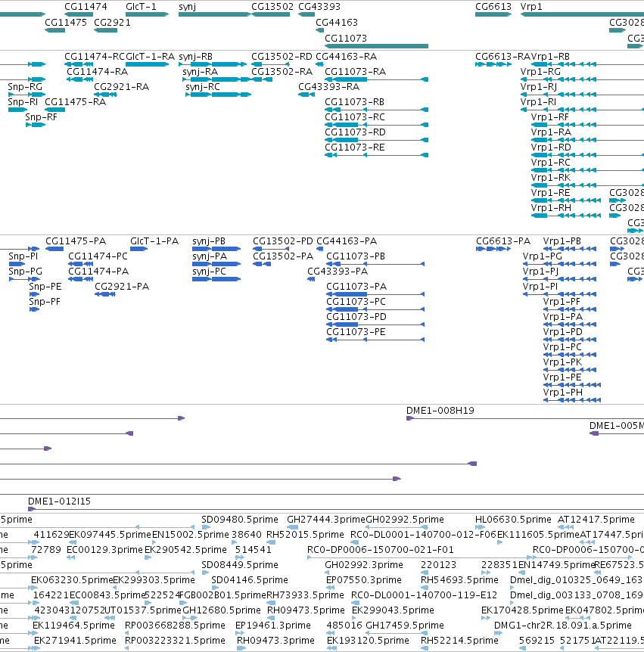Select the Vrp1-PH protein feature

tap(572, 400)
